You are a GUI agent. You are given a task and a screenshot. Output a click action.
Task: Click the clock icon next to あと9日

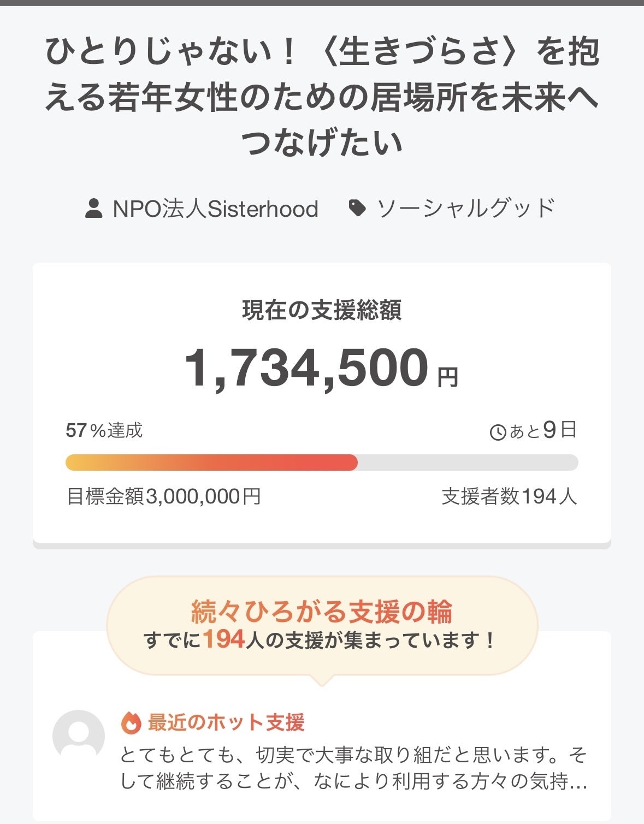(498, 432)
